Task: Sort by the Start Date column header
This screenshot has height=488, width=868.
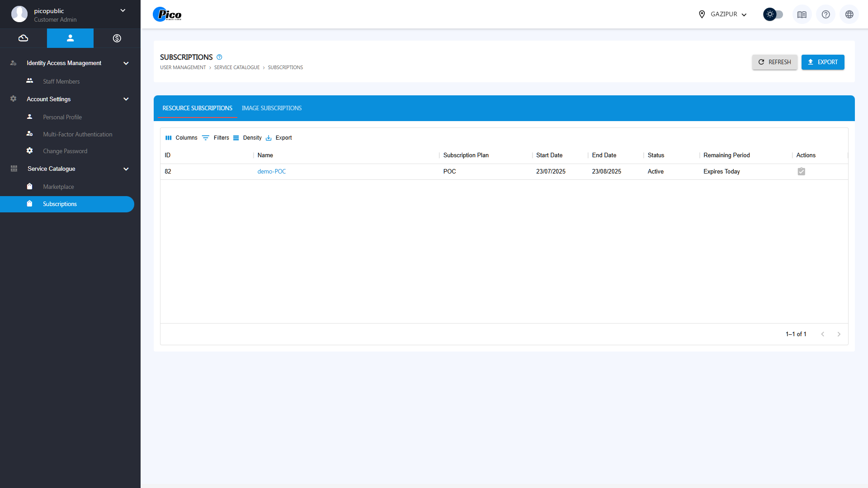Action: coord(549,155)
